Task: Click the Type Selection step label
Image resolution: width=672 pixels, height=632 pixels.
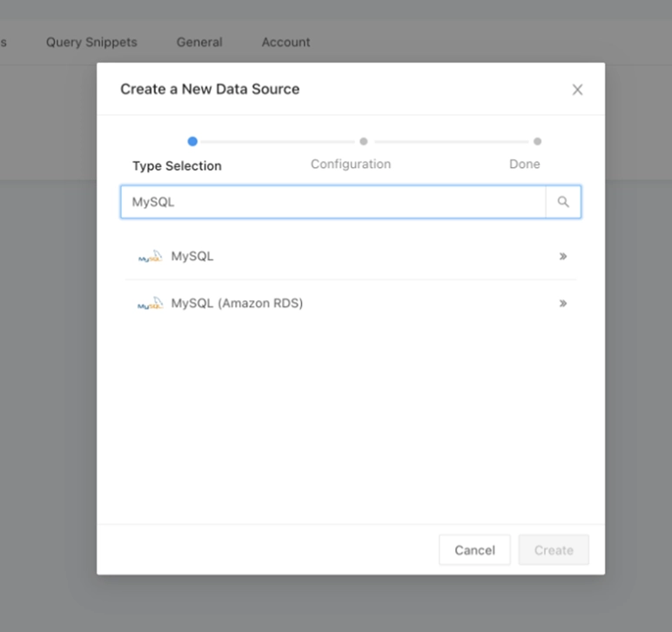Action: pos(177,165)
